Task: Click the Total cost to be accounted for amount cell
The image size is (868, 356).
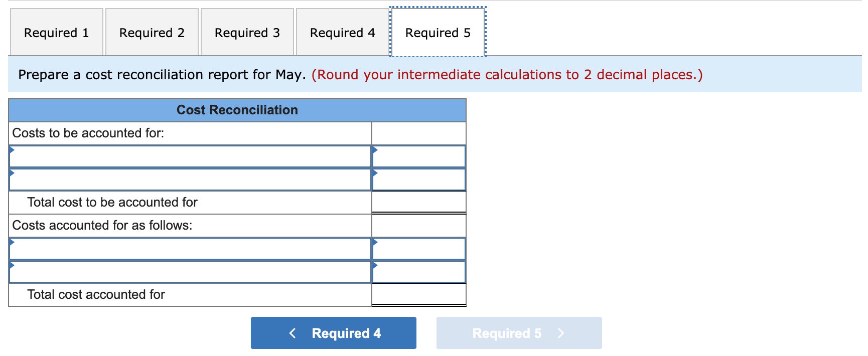Action: click(418, 202)
